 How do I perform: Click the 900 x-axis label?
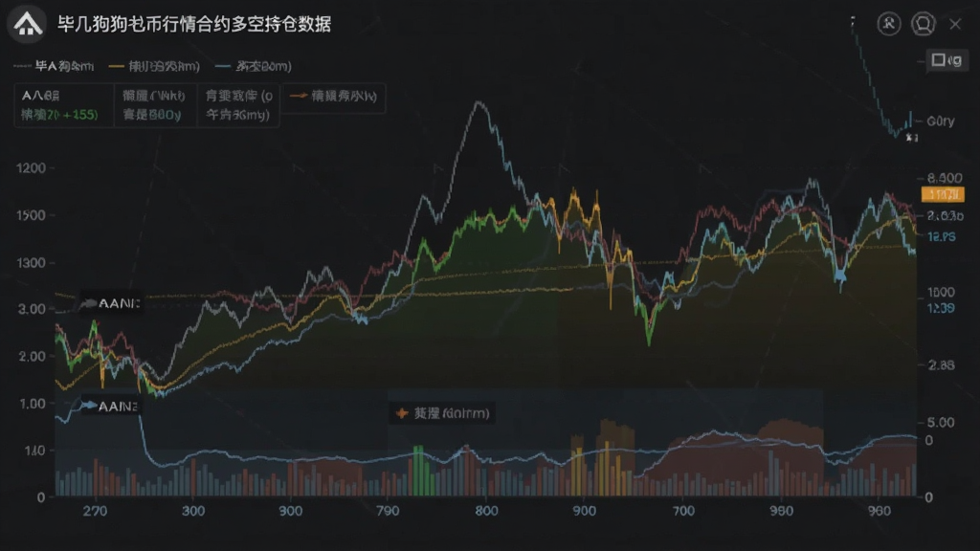(584, 511)
